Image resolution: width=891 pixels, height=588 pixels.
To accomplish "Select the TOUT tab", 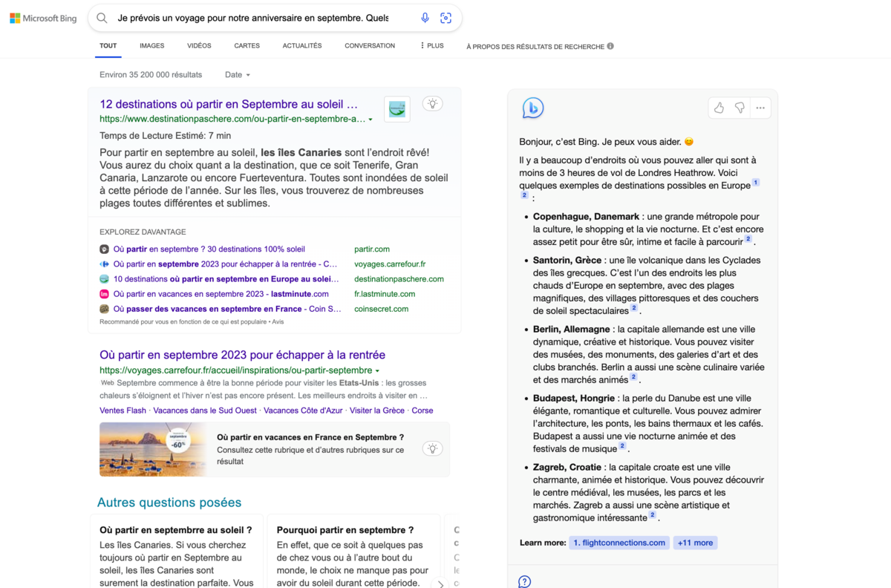I will click(x=108, y=46).
